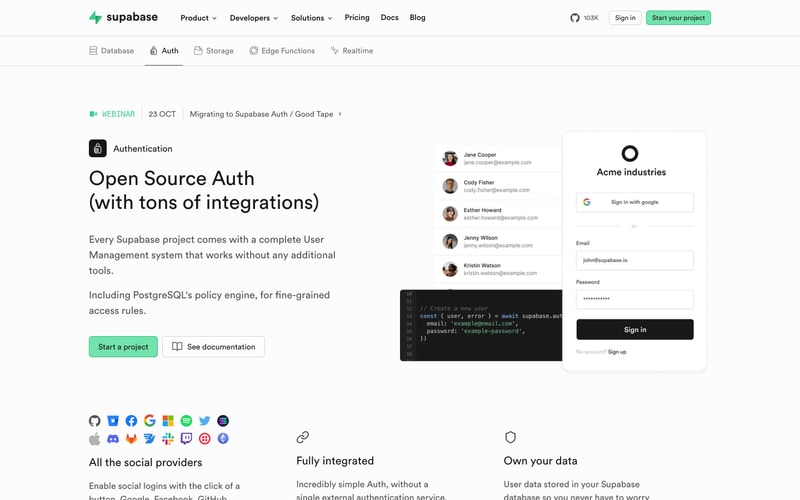Open the Blog page
The width and height of the screenshot is (800, 500).
click(x=417, y=17)
